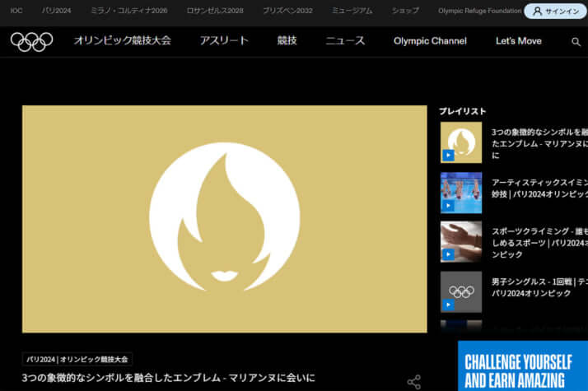Play the main Paris 2024 emblem video
This screenshot has height=391, width=588.
pyautogui.click(x=225, y=219)
